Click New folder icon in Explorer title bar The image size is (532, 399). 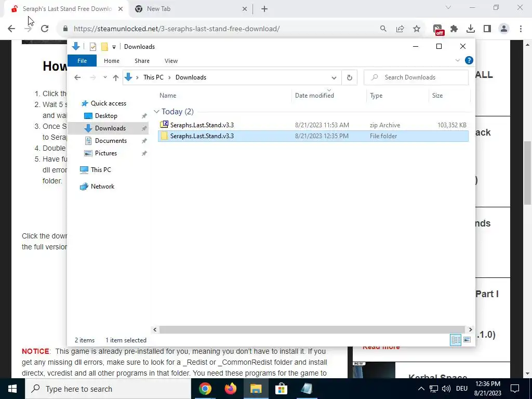104,46
